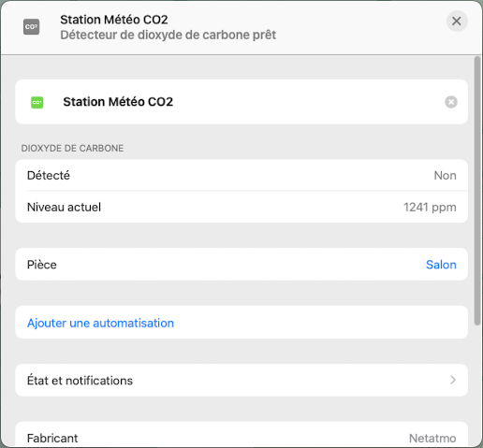The width and height of the screenshot is (483, 448).
Task: Close the Station Météo CO2 panel
Action: 457,22
